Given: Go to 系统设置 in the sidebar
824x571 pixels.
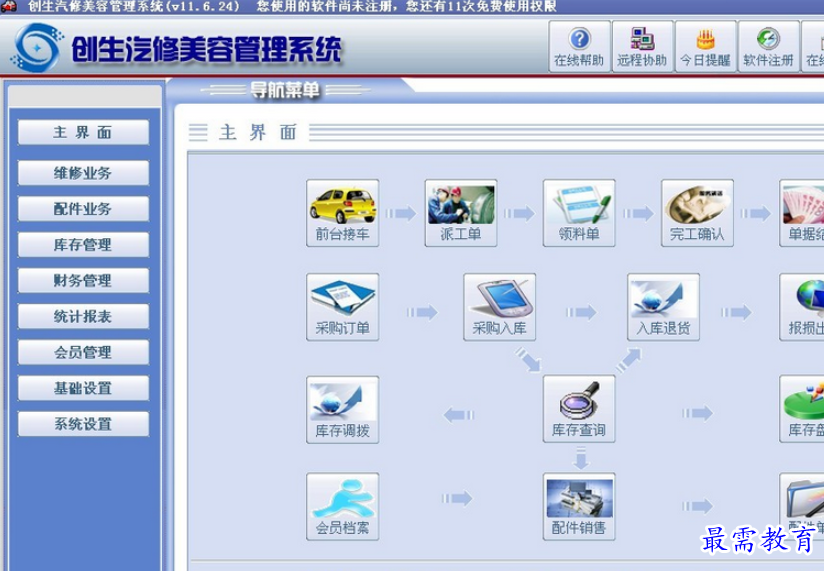Looking at the screenshot, I should [x=83, y=424].
